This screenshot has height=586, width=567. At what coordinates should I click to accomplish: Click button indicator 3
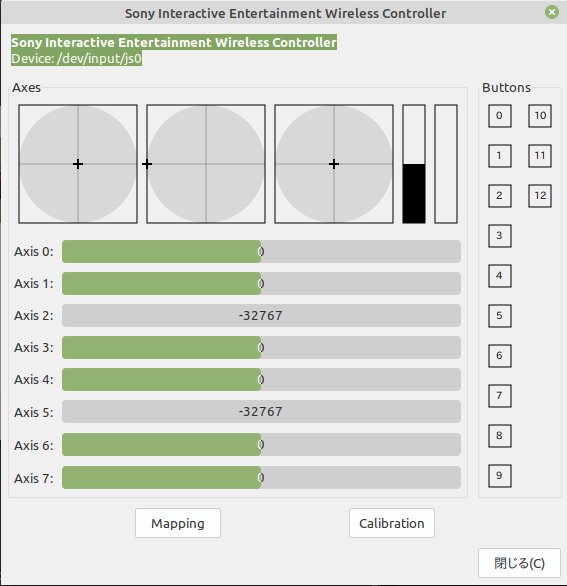(500, 236)
